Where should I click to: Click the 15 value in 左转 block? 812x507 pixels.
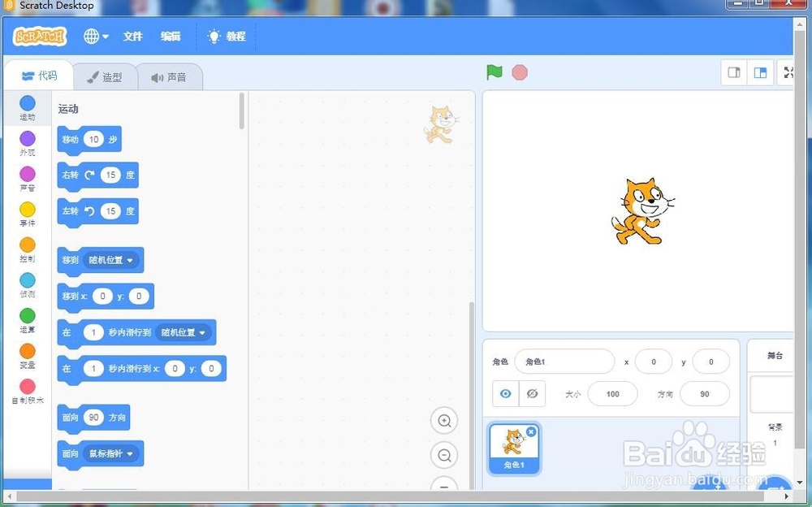[110, 211]
